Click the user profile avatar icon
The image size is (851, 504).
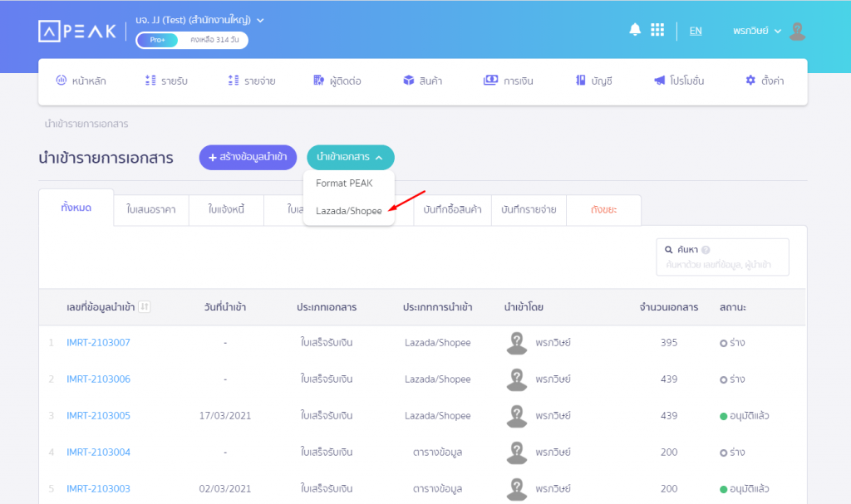point(797,31)
